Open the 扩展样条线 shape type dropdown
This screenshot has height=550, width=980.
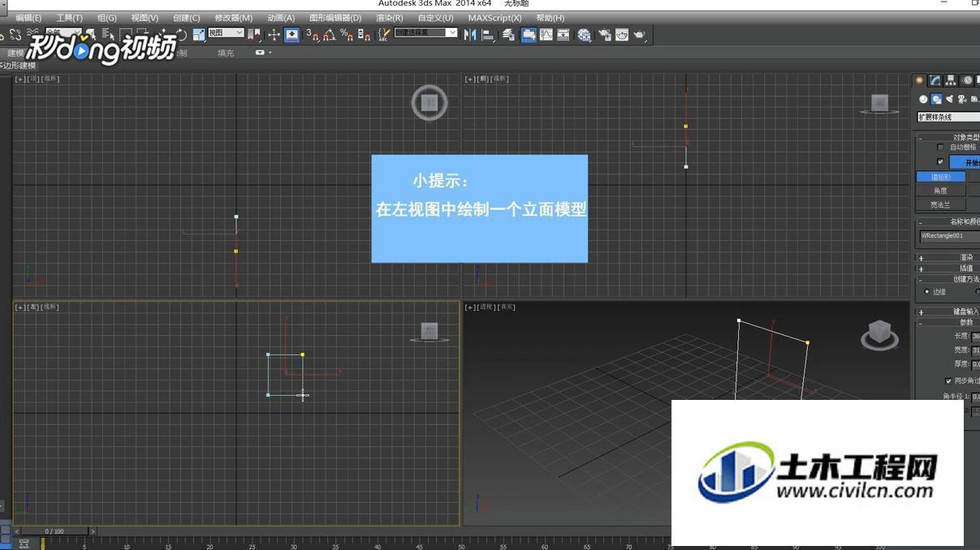[948, 117]
